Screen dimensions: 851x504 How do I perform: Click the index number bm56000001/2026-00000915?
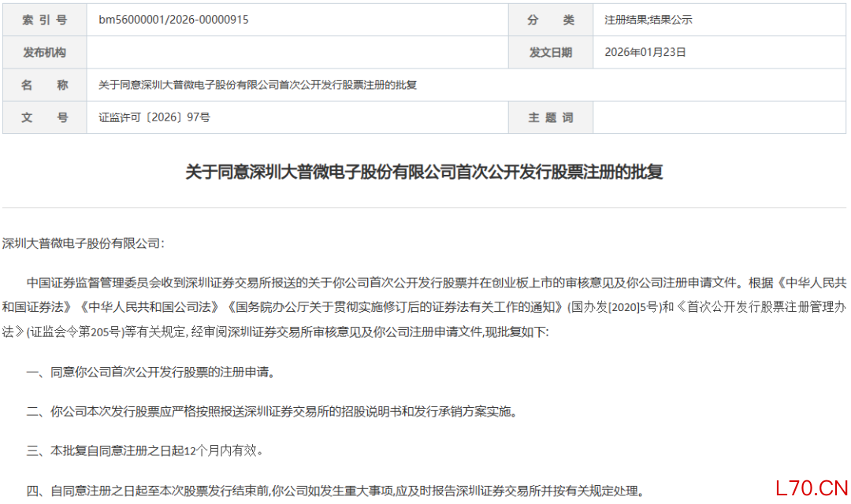[173, 20]
